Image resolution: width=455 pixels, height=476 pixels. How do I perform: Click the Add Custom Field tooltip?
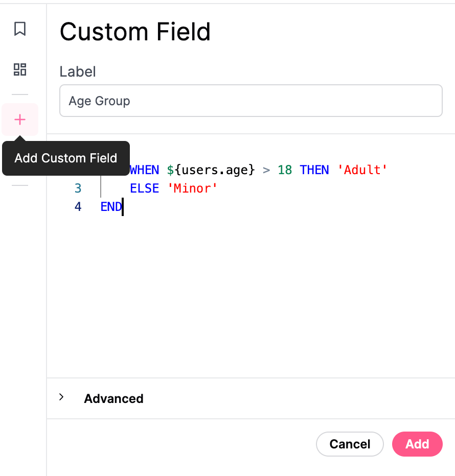pyautogui.click(x=66, y=158)
